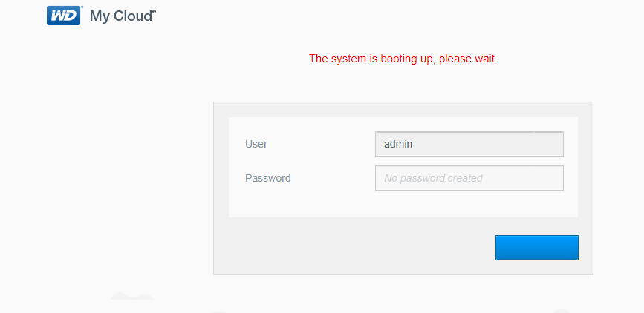Click the 'No password created' placeholder text

pyautogui.click(x=433, y=178)
